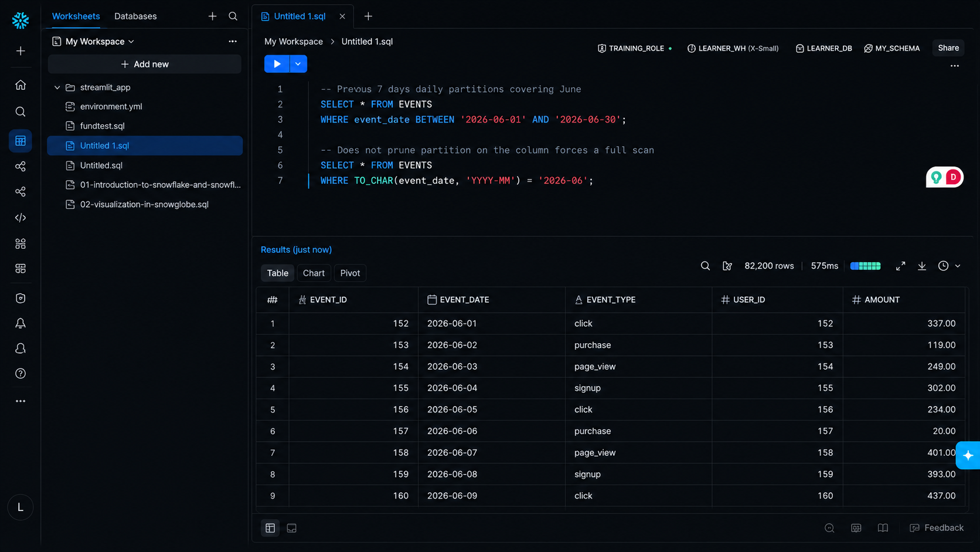Switch to the grid results view icon
Image resolution: width=980 pixels, height=552 pixels.
click(270, 528)
